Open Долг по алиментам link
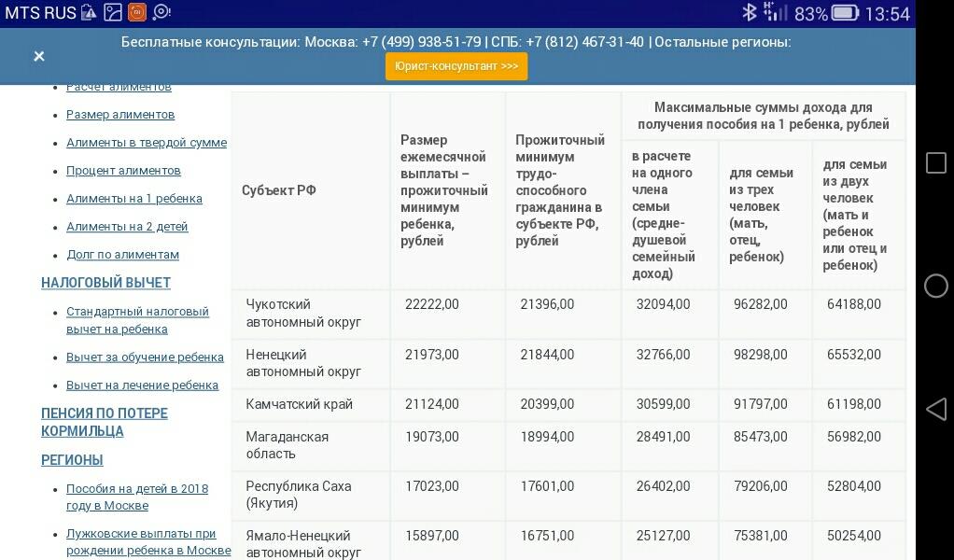The height and width of the screenshot is (560, 954). (x=123, y=254)
